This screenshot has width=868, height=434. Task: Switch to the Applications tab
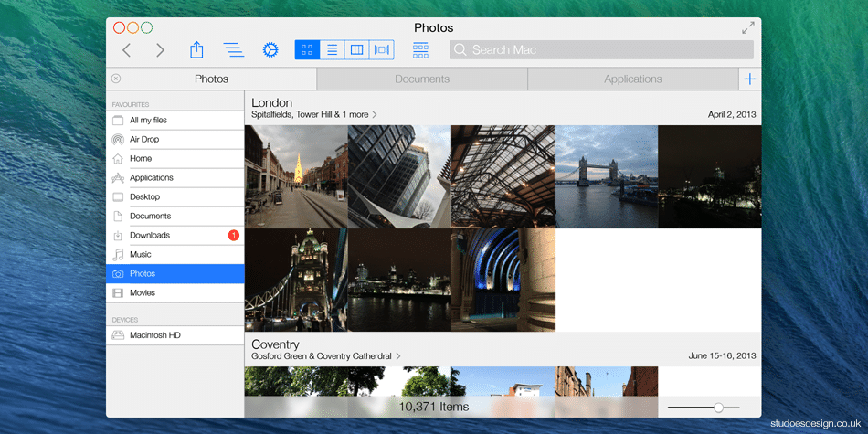(632, 79)
